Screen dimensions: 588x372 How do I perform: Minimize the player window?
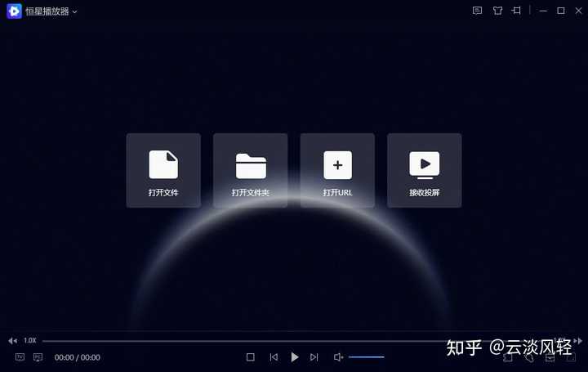542,11
